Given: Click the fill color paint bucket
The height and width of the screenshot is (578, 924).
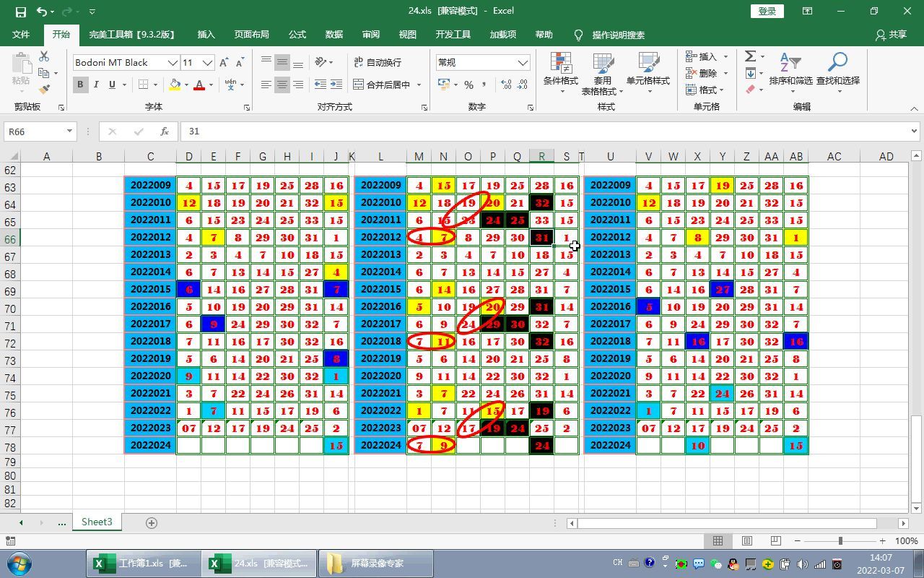Looking at the screenshot, I should 175,85.
